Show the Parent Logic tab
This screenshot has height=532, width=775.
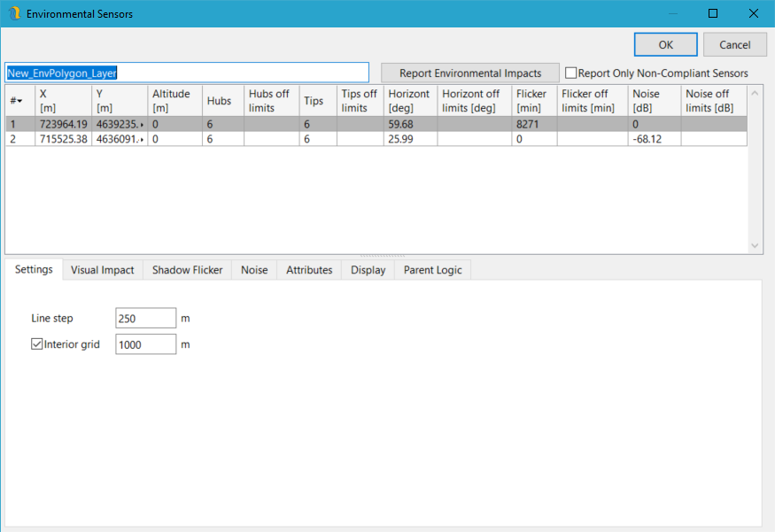pos(432,270)
